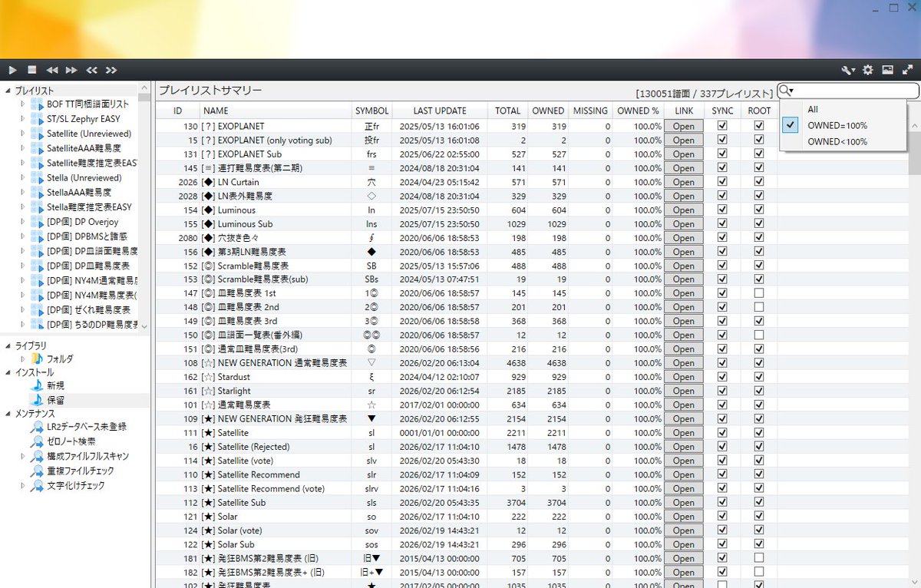
Task: Click the Satellite (Unreviewed) playlist icon
Action: point(37,134)
